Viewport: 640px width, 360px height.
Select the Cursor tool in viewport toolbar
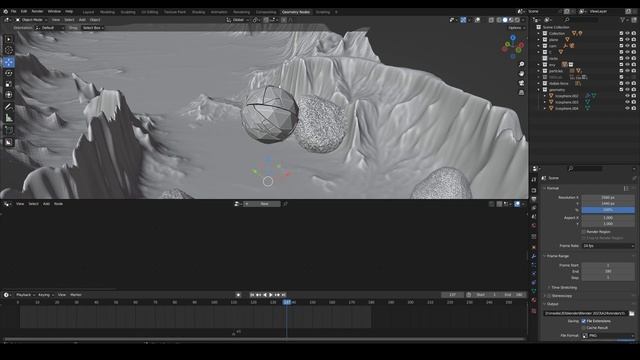coord(9,50)
